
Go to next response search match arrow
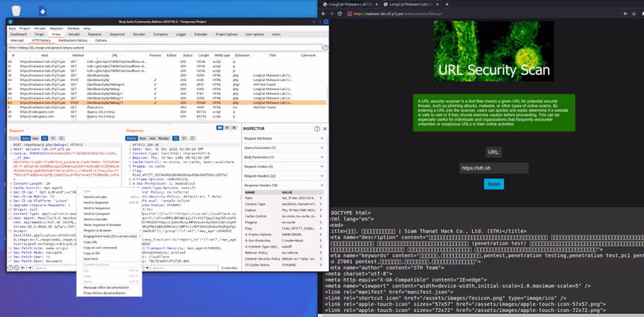[147, 268]
